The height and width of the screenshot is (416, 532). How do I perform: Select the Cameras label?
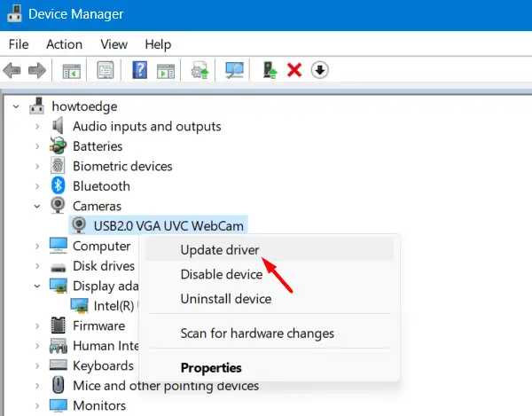[x=97, y=206]
